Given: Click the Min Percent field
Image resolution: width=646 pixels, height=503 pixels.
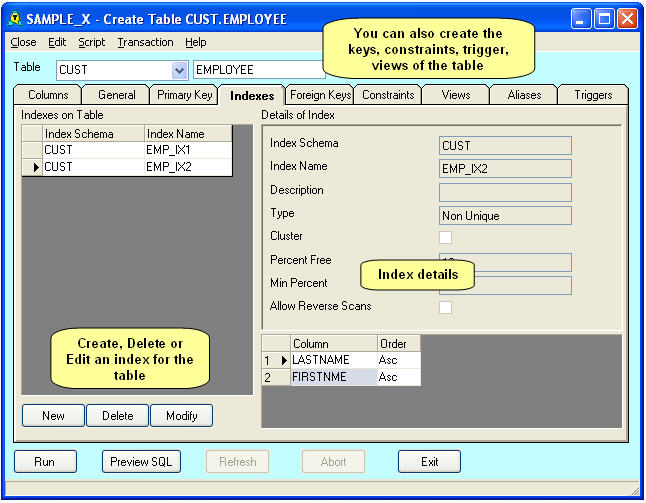Looking at the screenshot, I should point(505,285).
